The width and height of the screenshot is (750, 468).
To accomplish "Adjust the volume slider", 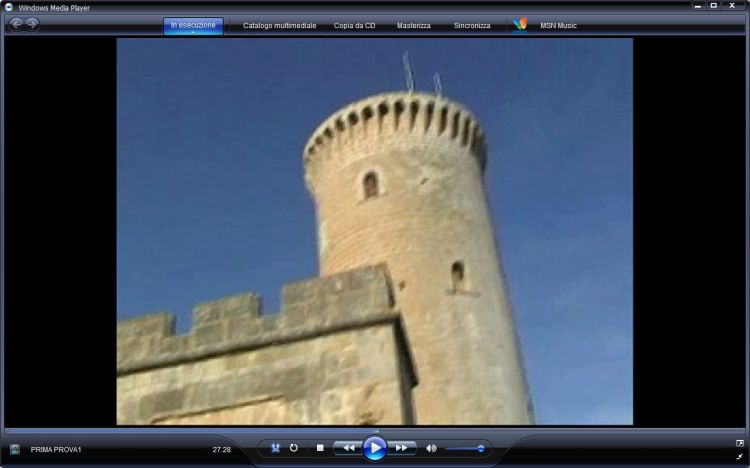I will tap(465, 448).
